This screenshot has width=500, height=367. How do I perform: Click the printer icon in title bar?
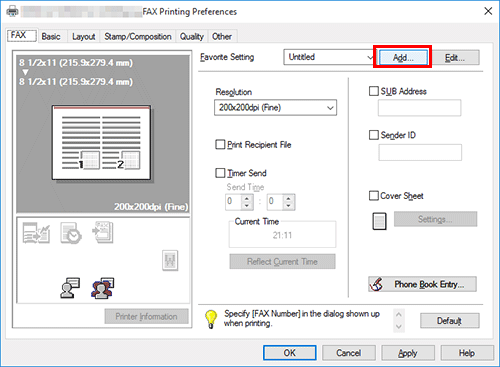[13, 11]
